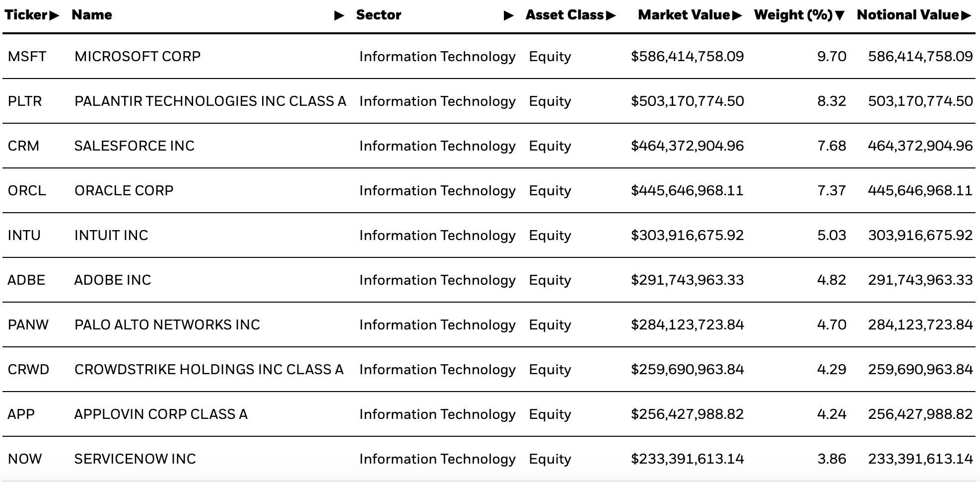Select the Name column header
Viewport: 980px width, 482px height.
92,15
